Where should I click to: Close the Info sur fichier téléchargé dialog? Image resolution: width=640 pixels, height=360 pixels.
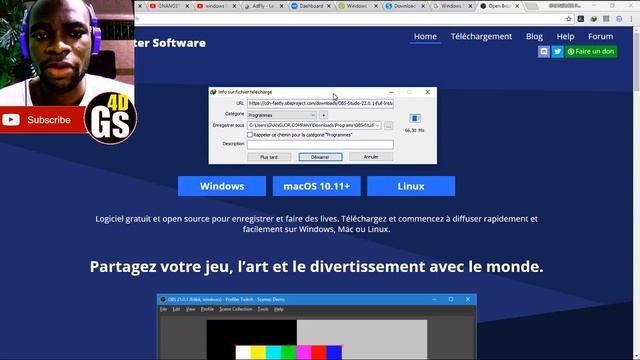[427, 92]
